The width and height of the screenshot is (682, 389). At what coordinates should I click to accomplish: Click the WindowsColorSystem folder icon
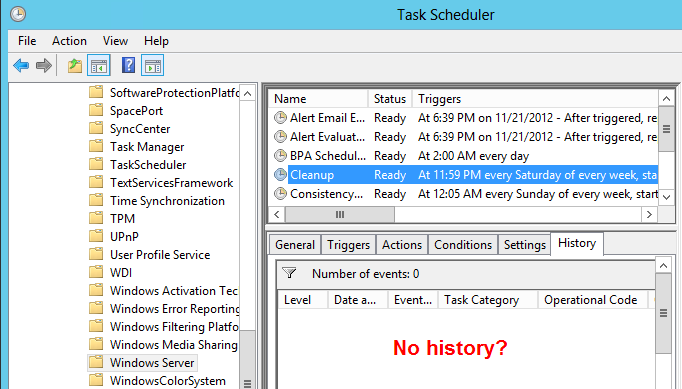coord(96,380)
